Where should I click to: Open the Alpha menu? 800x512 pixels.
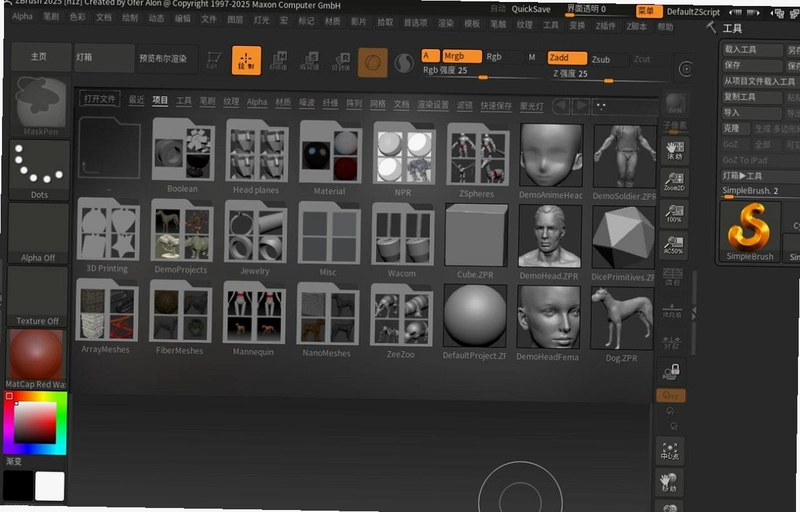[22, 16]
